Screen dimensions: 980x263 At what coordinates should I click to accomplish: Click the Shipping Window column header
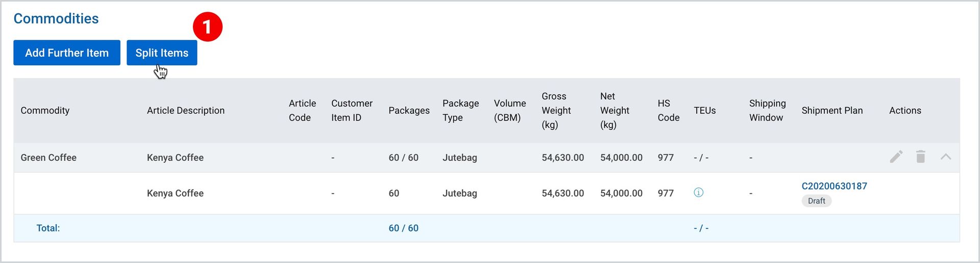click(x=767, y=110)
